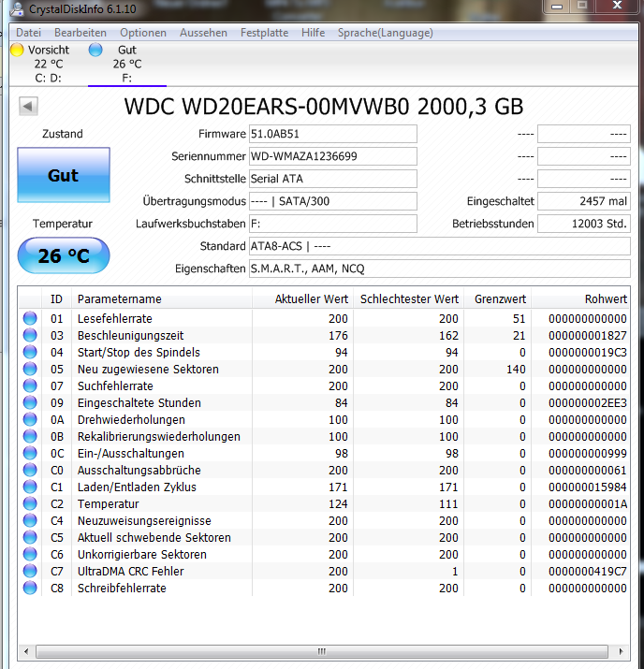Image resolution: width=644 pixels, height=669 pixels.
Task: Click status dot for Laden/Entladen Zyklus
Action: (30, 487)
